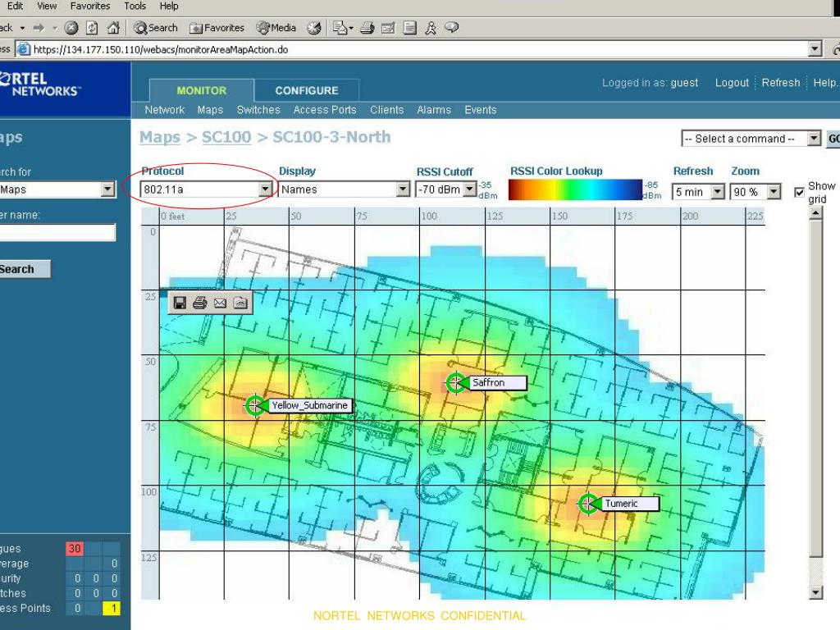Click the Refresh link in page header
The width and height of the screenshot is (840, 630).
[x=781, y=83]
